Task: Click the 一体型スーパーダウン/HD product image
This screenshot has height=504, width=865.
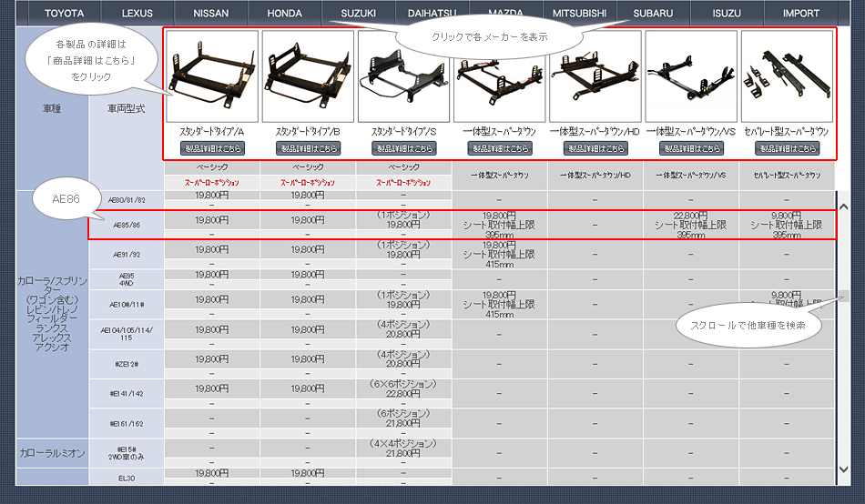Action: [x=595, y=76]
